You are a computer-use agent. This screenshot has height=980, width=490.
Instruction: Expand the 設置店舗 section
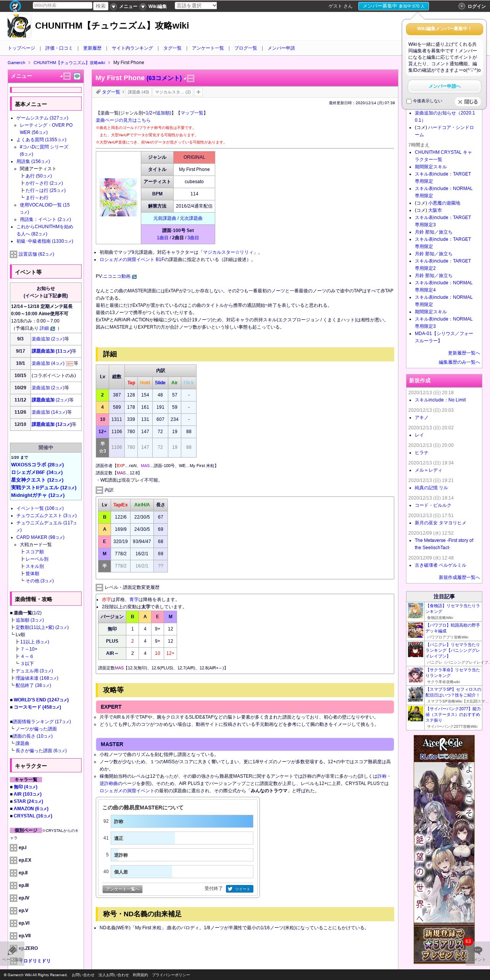[13, 255]
